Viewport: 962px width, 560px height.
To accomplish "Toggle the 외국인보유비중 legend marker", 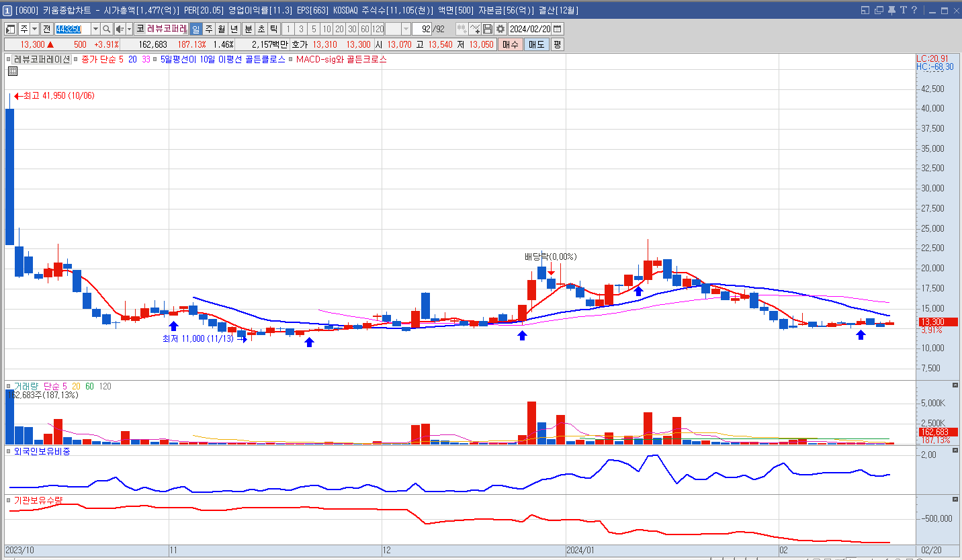I will (x=9, y=451).
